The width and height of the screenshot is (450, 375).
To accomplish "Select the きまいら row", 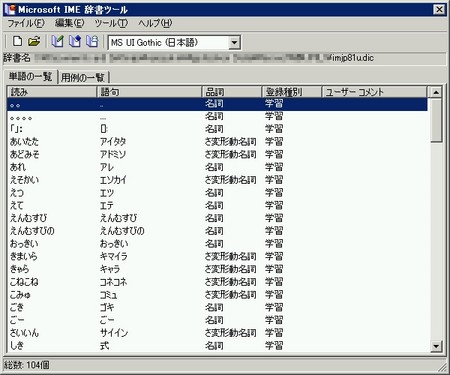I will 217,256.
